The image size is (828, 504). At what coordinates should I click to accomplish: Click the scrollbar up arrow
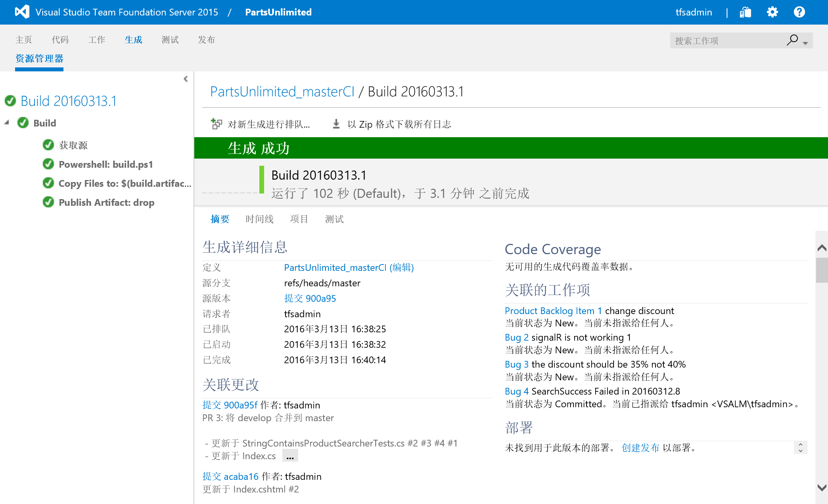point(822,248)
